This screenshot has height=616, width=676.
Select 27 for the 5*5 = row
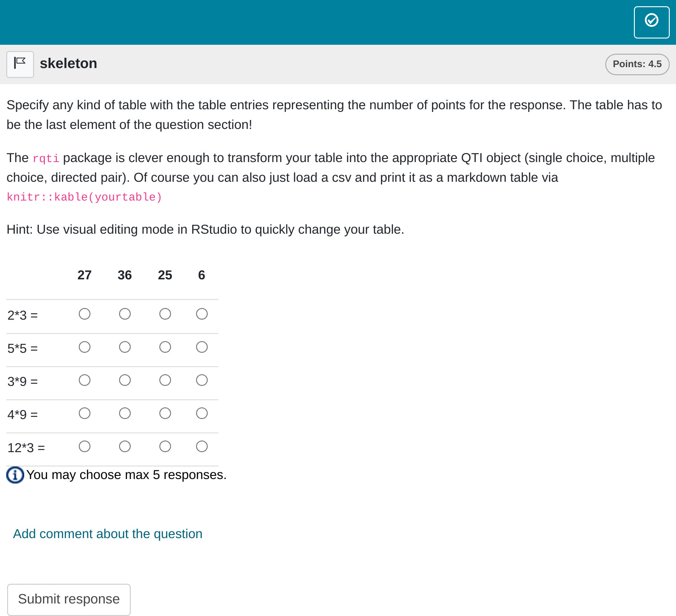tap(85, 347)
